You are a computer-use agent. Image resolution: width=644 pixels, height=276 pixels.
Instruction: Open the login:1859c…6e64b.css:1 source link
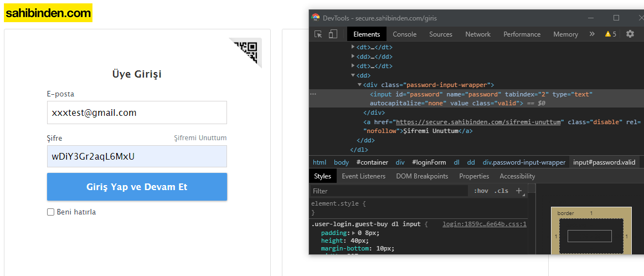tap(484, 224)
